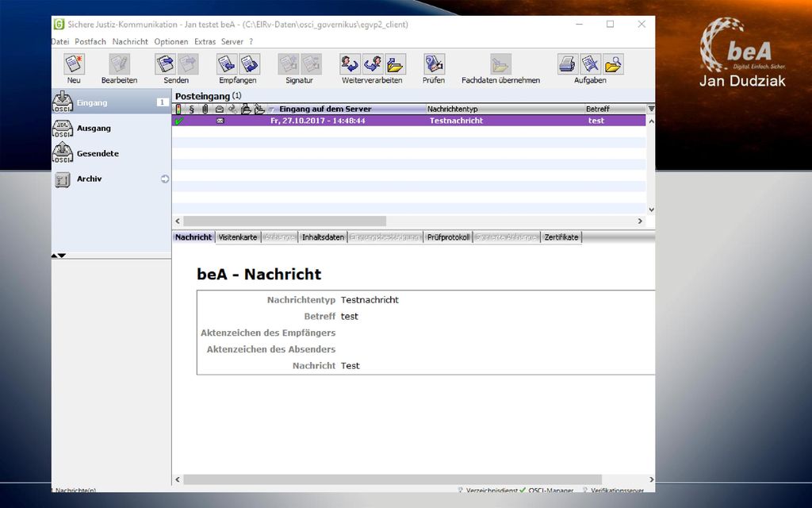This screenshot has width=812, height=508.
Task: Click the forward icon under Weiterverarbeiten
Action: (373, 64)
